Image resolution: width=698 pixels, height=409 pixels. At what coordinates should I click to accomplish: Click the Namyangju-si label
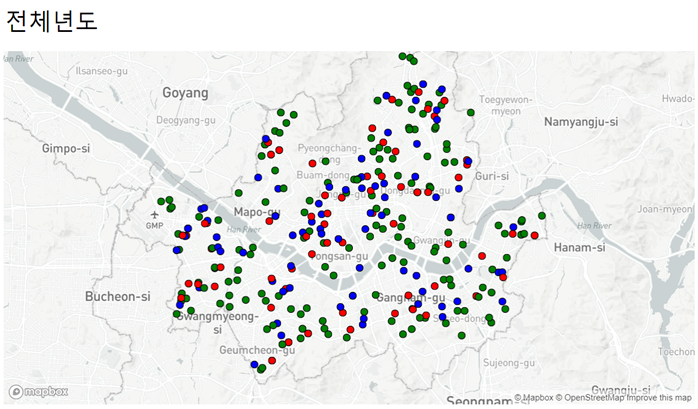(x=581, y=121)
